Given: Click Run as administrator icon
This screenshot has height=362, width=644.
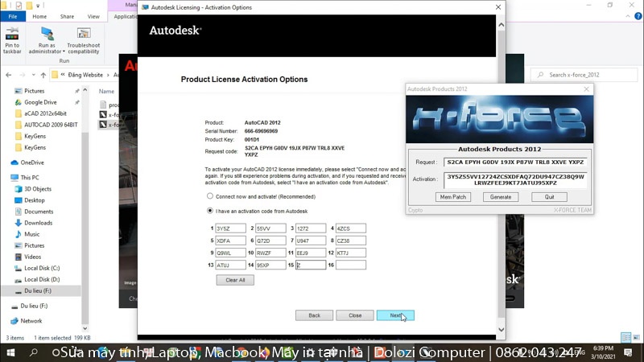Looking at the screenshot, I should 47,35.
